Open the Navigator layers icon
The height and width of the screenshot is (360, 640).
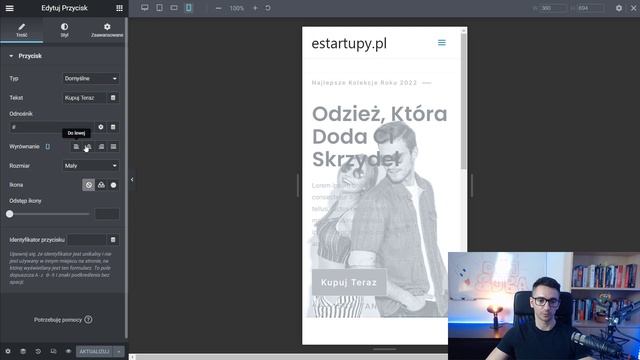(23, 351)
